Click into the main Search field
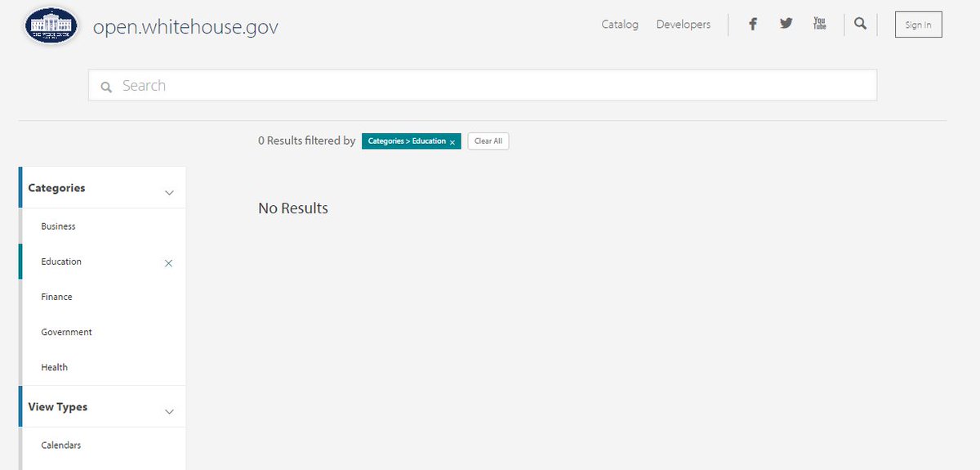 [483, 85]
